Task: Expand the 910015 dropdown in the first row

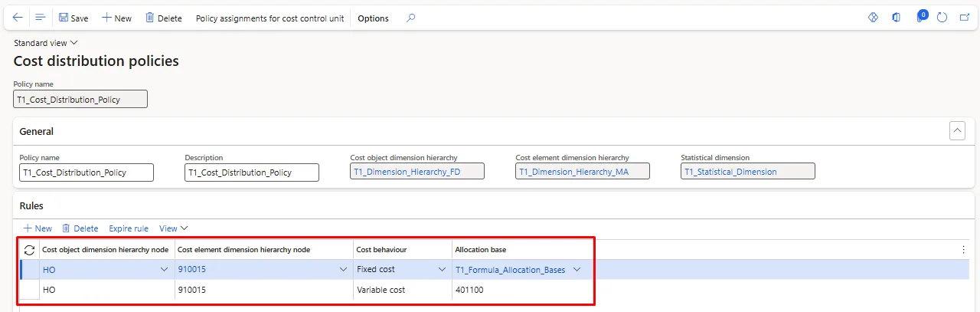Action: [343, 270]
